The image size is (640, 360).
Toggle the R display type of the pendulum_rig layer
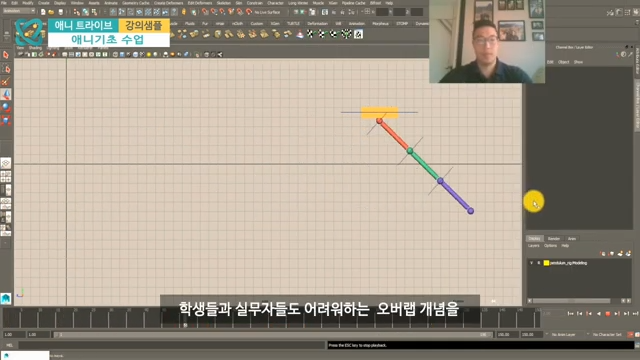pos(539,263)
